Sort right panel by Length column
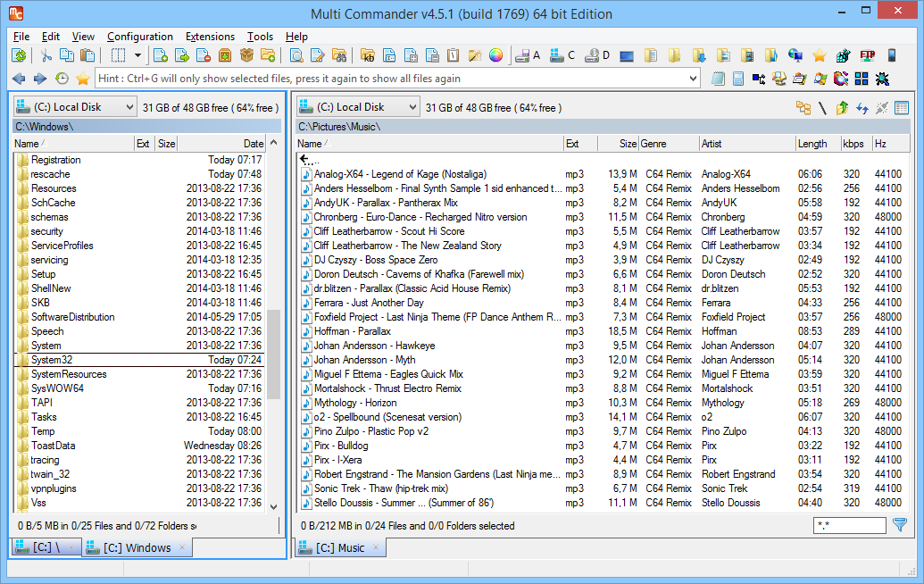The image size is (924, 584). pos(818,144)
